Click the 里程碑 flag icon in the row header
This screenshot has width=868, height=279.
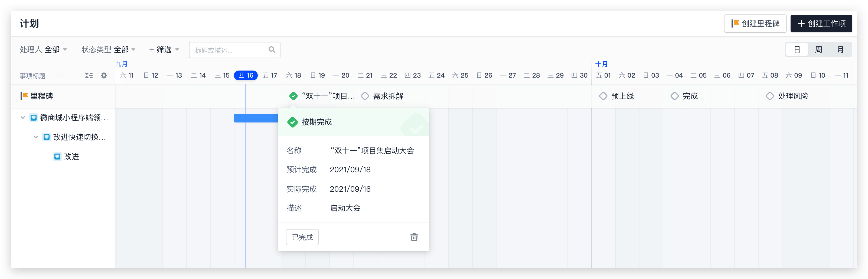pyautogui.click(x=24, y=96)
